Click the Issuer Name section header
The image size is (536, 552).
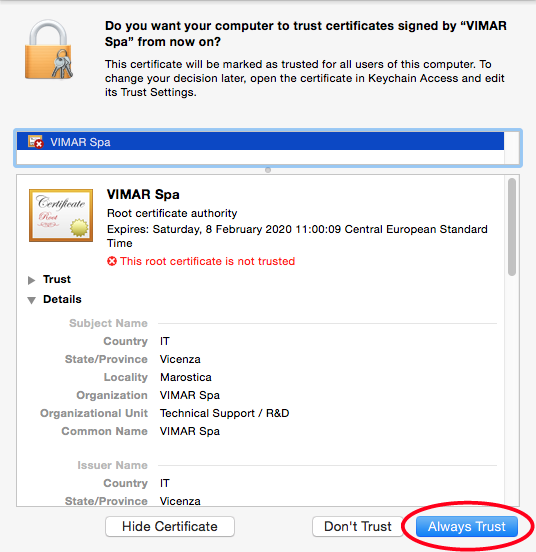click(x=112, y=465)
